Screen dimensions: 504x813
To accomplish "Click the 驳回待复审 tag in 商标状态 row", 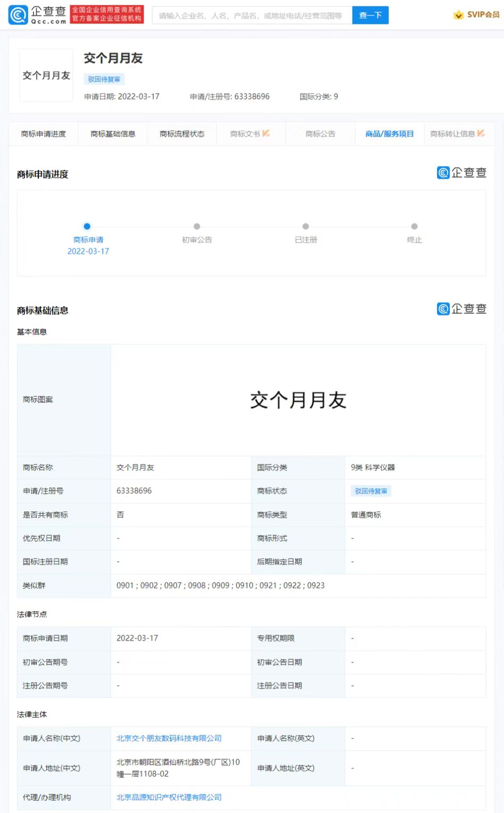I will pyautogui.click(x=371, y=491).
